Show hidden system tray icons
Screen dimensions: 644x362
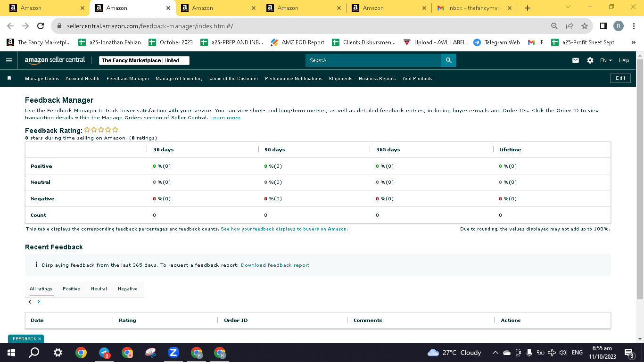[495, 353]
